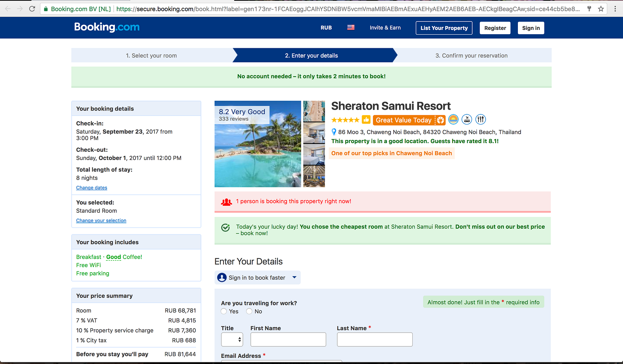Select No for traveling for work
623x364 pixels.
point(249,311)
